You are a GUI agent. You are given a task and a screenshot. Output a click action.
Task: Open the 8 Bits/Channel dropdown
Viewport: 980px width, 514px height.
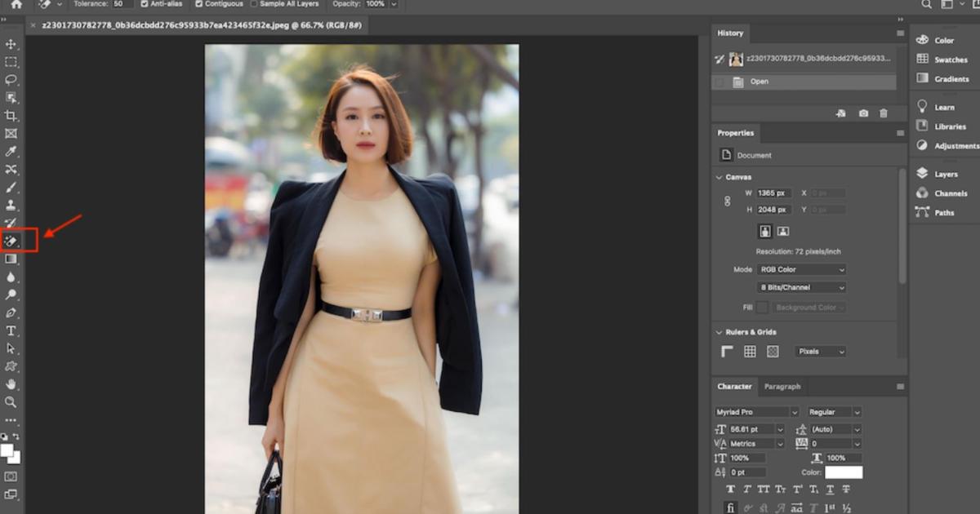801,287
